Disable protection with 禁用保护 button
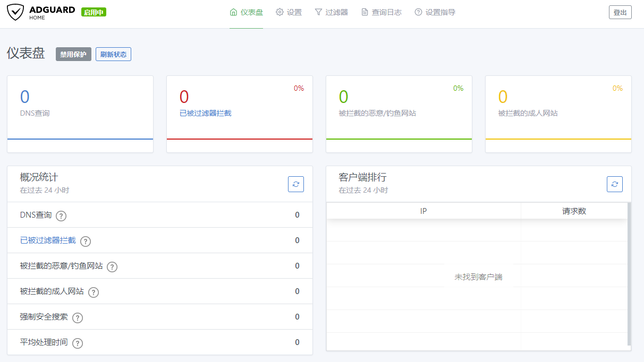The width and height of the screenshot is (644, 362). click(x=73, y=54)
